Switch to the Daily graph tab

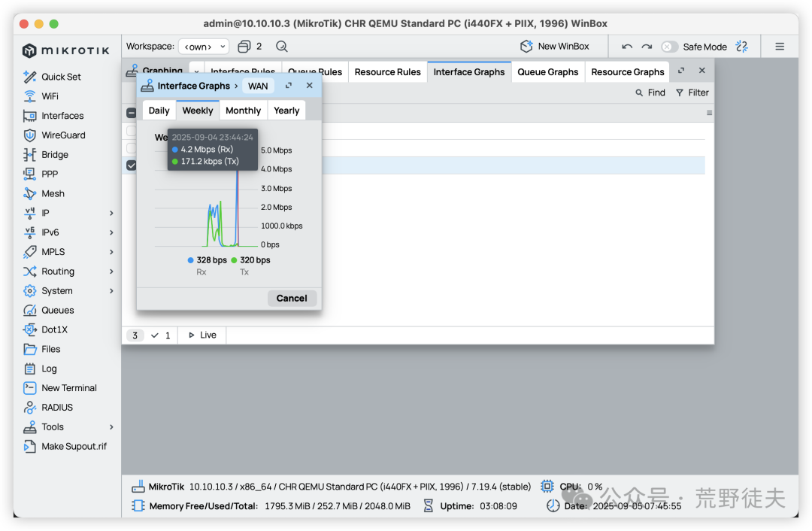point(159,111)
